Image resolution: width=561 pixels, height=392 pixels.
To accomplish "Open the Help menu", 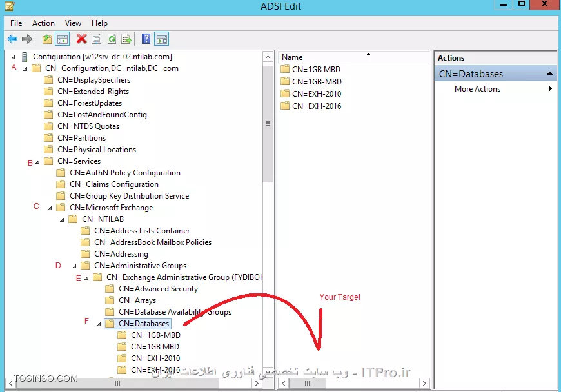I will click(99, 23).
